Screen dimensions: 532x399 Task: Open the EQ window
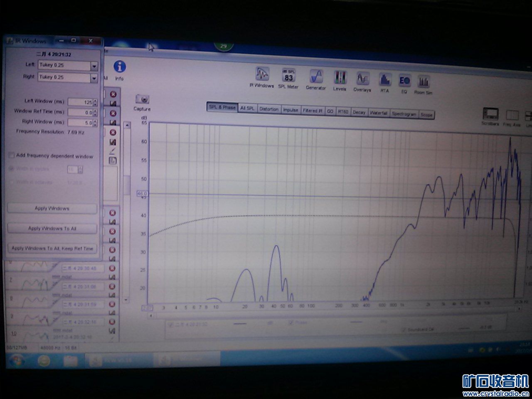tap(404, 80)
